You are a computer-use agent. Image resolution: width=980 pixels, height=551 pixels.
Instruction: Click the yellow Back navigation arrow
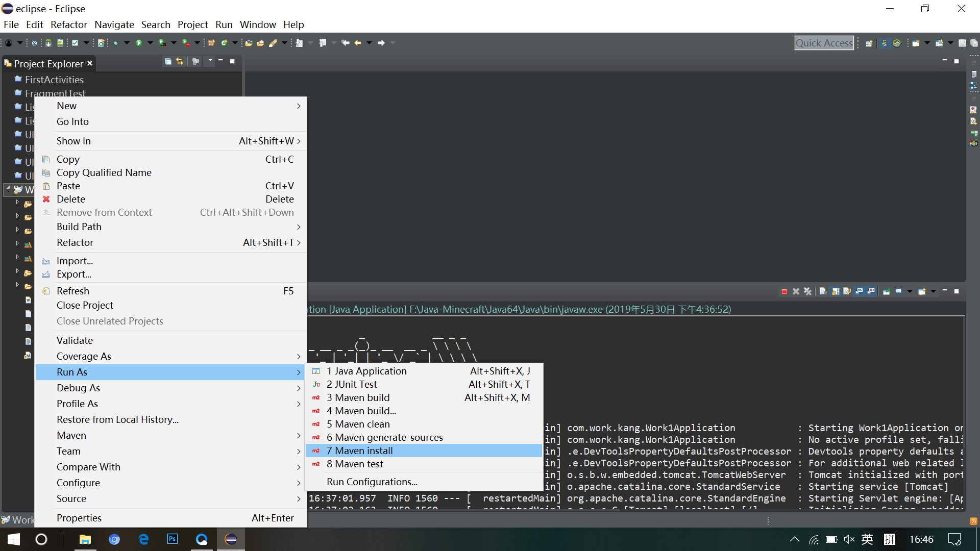(x=358, y=43)
